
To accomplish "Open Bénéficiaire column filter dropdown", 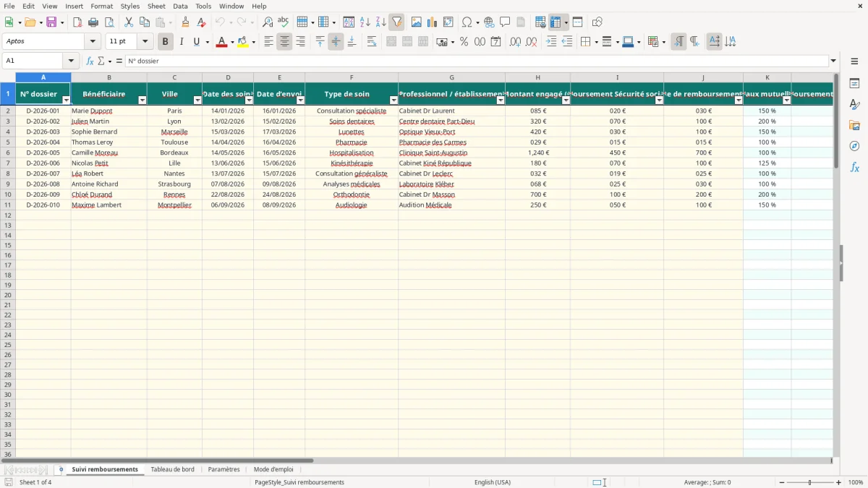I will 142,100.
